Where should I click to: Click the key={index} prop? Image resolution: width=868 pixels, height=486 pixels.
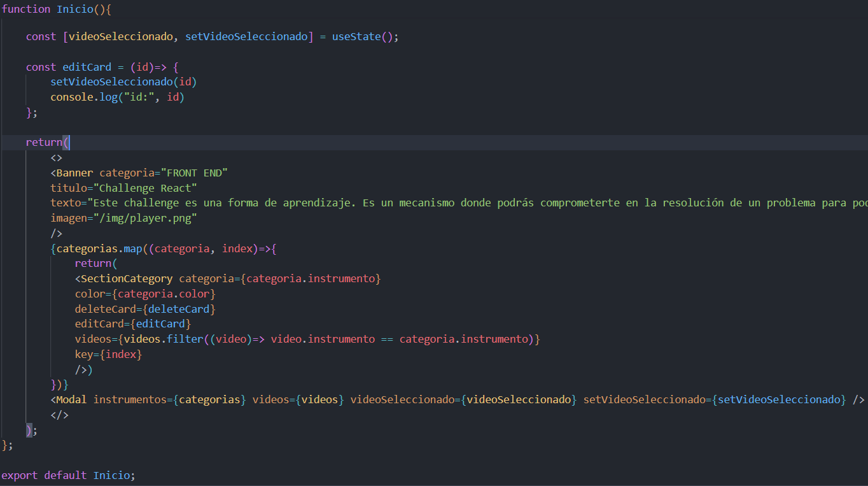[x=108, y=355]
